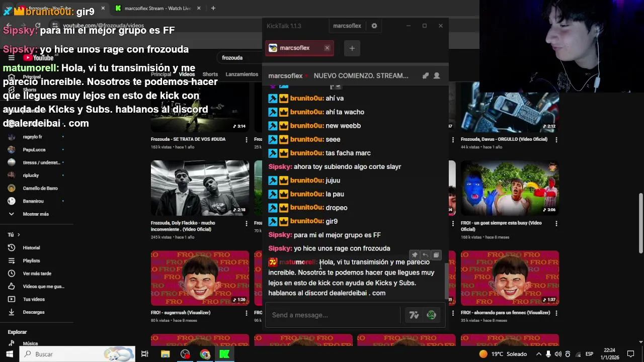Screen dimensions: 644x362
Task: Open Kick app on taskbar
Action: click(224, 354)
